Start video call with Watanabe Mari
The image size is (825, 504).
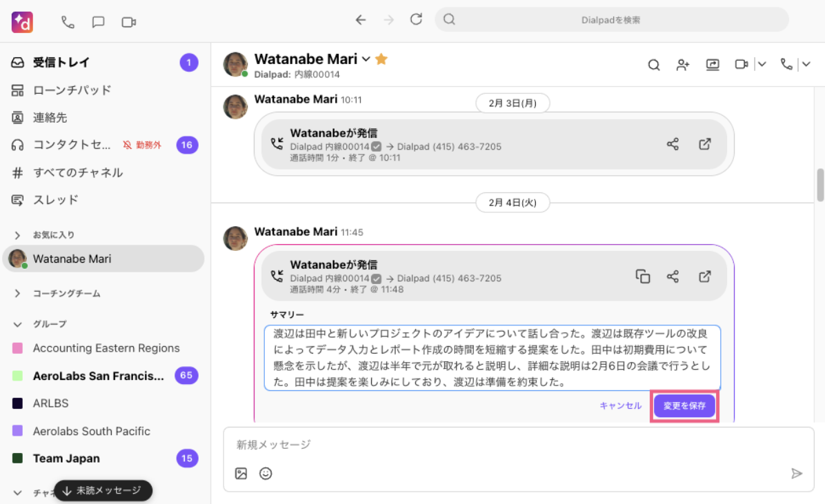742,64
